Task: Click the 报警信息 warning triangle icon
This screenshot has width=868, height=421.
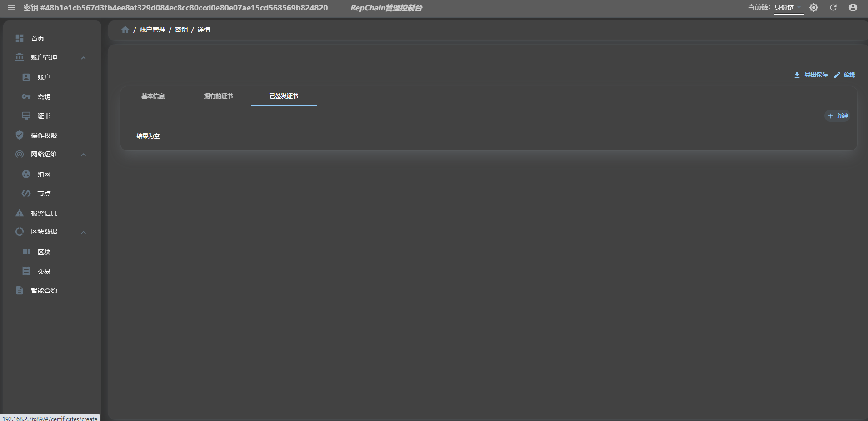Action: tap(20, 213)
